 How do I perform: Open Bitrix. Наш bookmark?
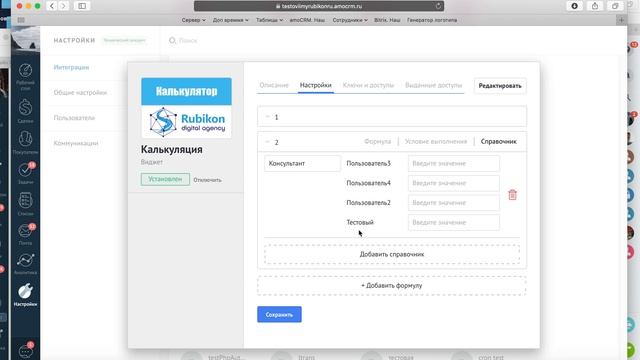pos(387,20)
